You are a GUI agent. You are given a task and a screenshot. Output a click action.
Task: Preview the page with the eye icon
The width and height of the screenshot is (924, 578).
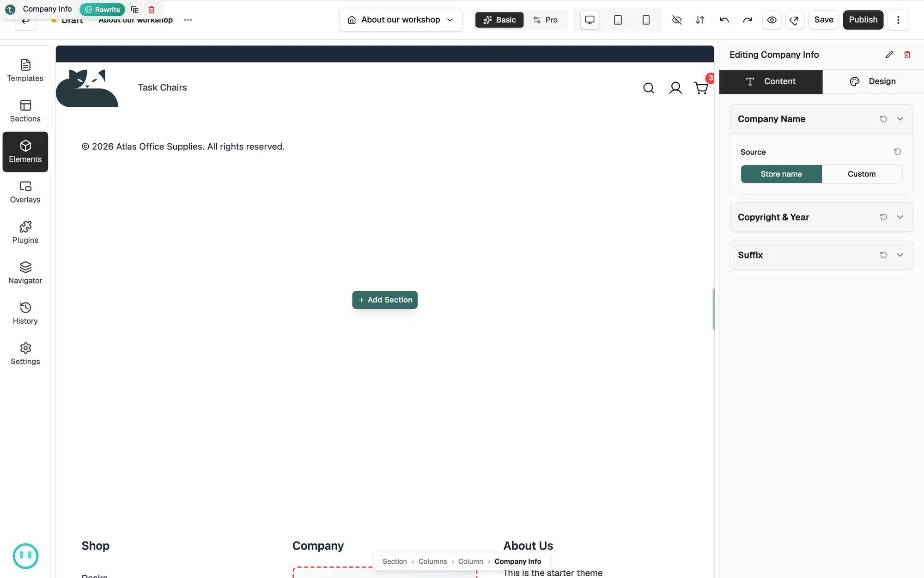click(772, 20)
